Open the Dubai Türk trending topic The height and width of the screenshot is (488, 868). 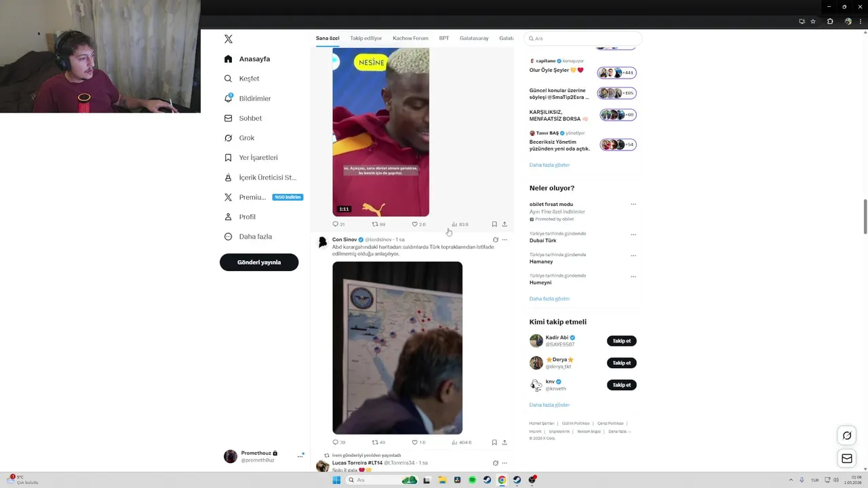[x=542, y=241]
